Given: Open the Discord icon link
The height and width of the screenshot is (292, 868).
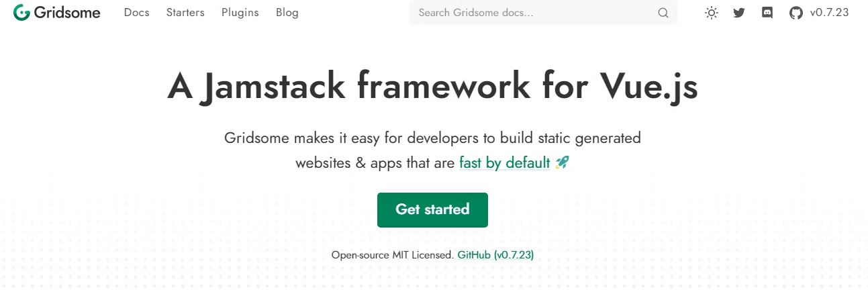Looking at the screenshot, I should click(x=767, y=13).
